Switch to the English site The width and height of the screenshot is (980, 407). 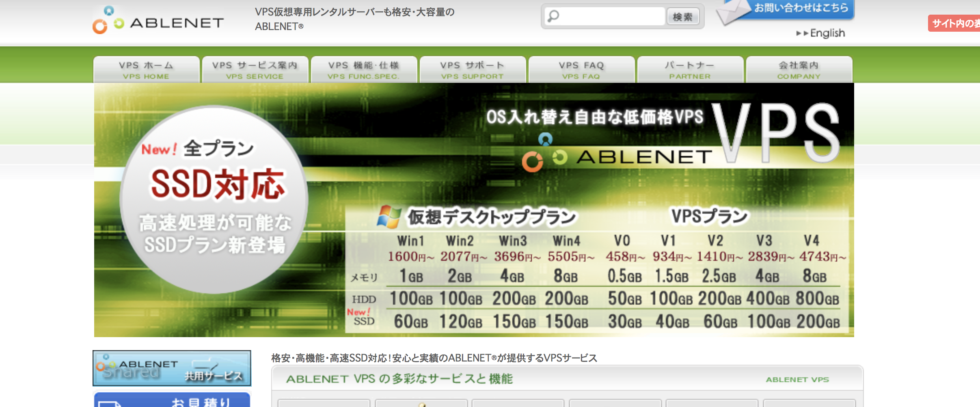click(820, 33)
